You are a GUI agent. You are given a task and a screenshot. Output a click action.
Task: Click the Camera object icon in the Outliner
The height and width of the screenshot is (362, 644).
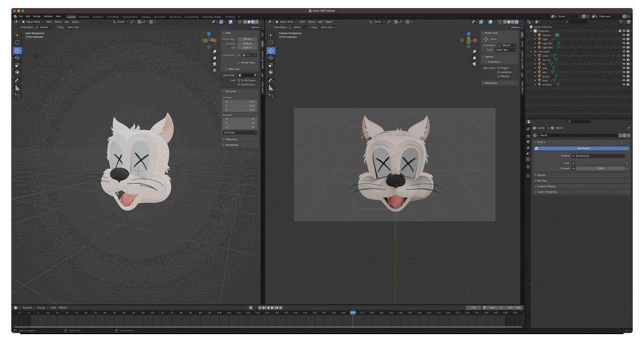(x=539, y=35)
